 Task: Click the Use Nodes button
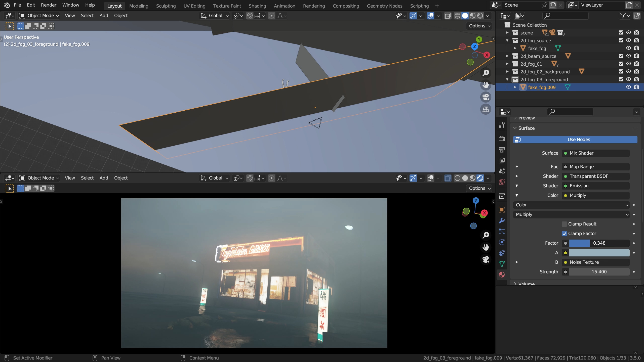tap(575, 140)
